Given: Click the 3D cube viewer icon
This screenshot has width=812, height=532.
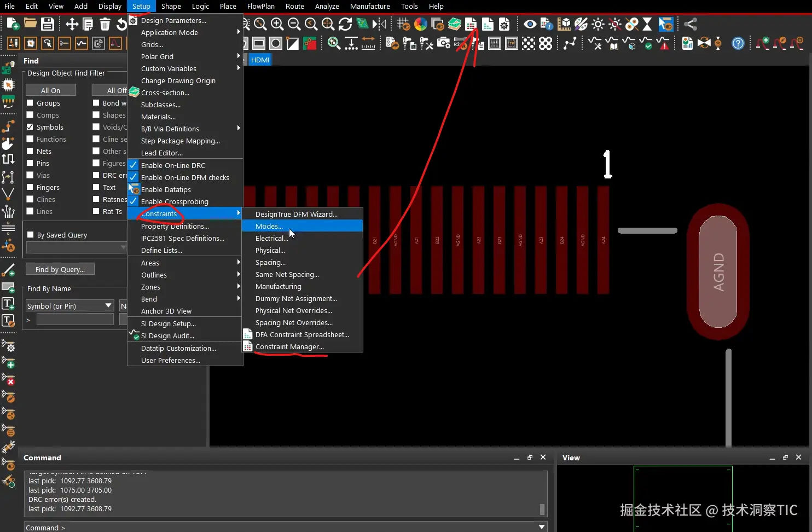Looking at the screenshot, I should coord(564,24).
